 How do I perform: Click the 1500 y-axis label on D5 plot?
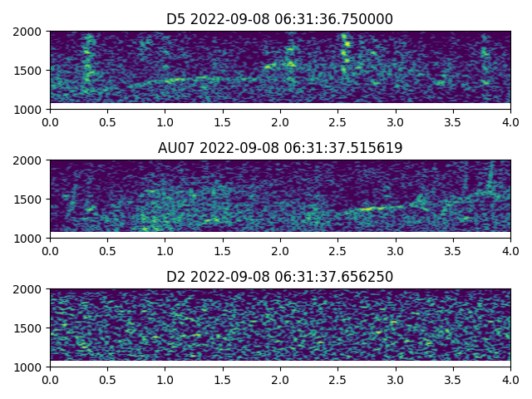pos(30,71)
